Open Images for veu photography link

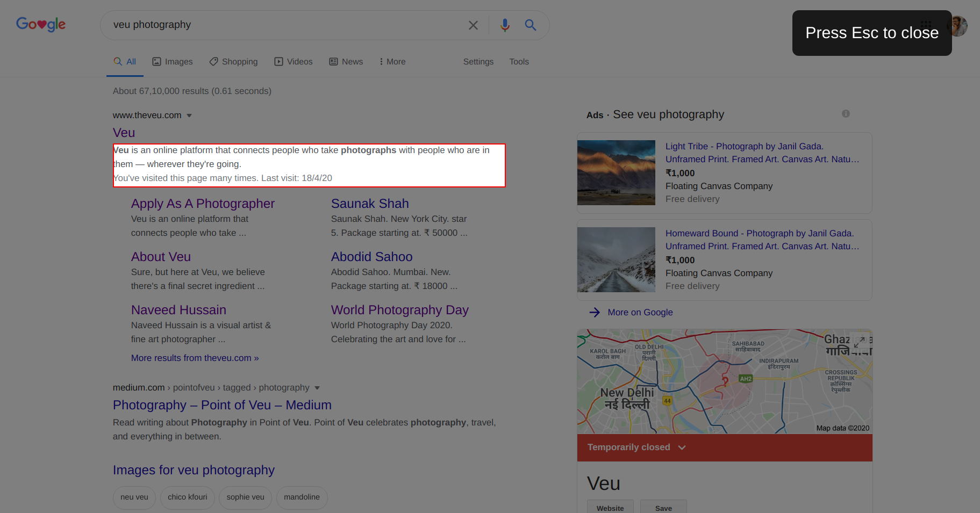pyautogui.click(x=194, y=470)
